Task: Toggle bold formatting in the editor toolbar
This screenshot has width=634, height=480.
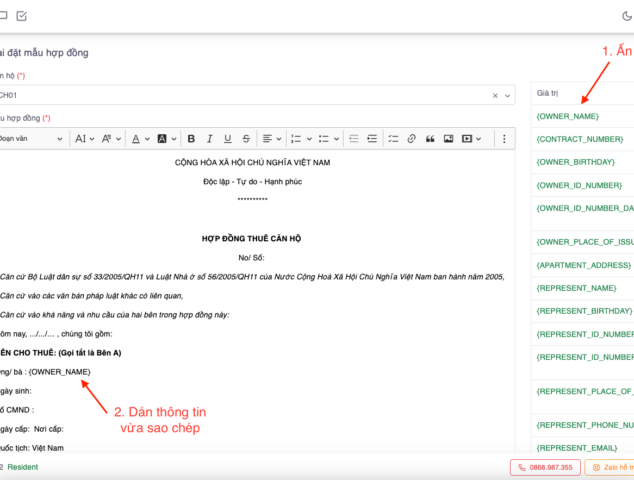Action: [191, 138]
